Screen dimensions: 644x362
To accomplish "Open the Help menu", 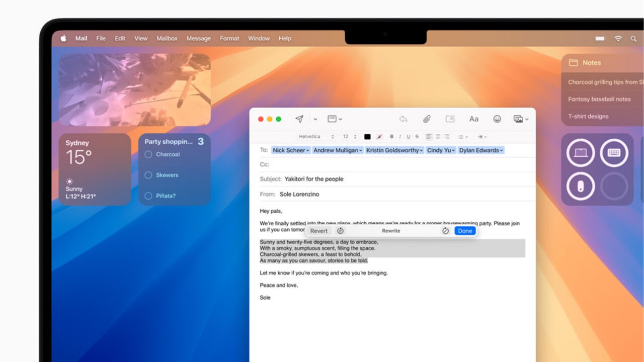I will pos(285,38).
